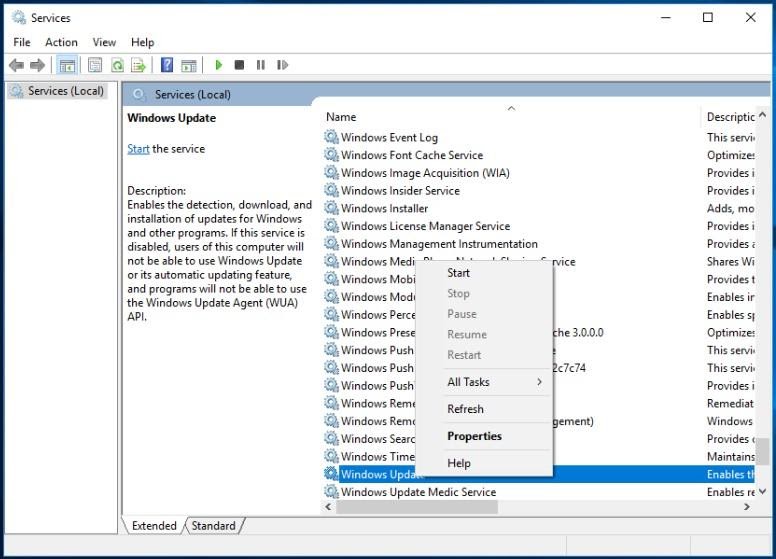Sort by the Name column header

pos(510,117)
